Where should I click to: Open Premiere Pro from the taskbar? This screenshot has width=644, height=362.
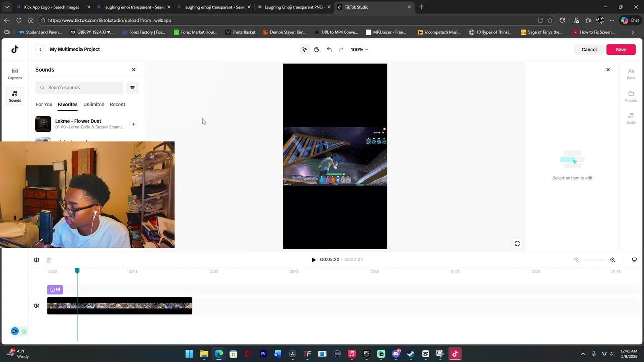[263, 354]
